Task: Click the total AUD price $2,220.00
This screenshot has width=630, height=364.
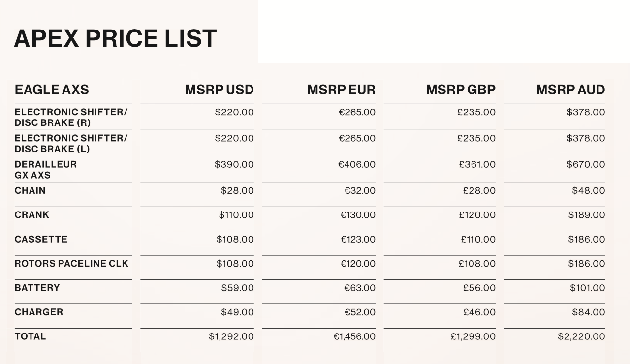Action: (581, 337)
